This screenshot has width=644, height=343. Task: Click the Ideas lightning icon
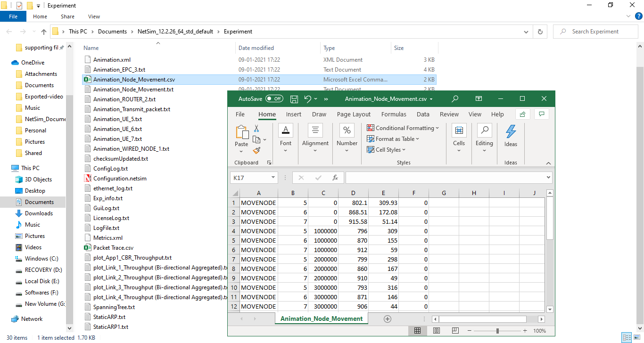pyautogui.click(x=511, y=131)
